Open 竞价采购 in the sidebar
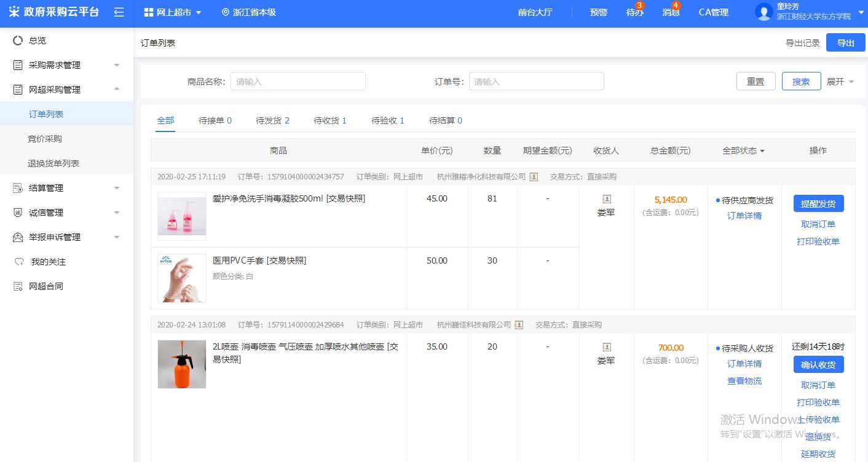The width and height of the screenshot is (868, 462). pyautogui.click(x=45, y=139)
